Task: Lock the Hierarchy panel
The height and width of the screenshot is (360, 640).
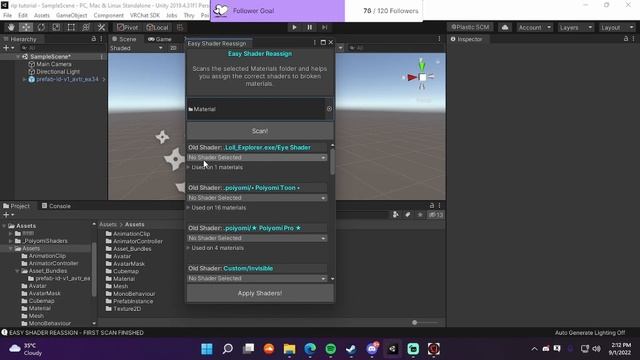Action: (x=93, y=39)
